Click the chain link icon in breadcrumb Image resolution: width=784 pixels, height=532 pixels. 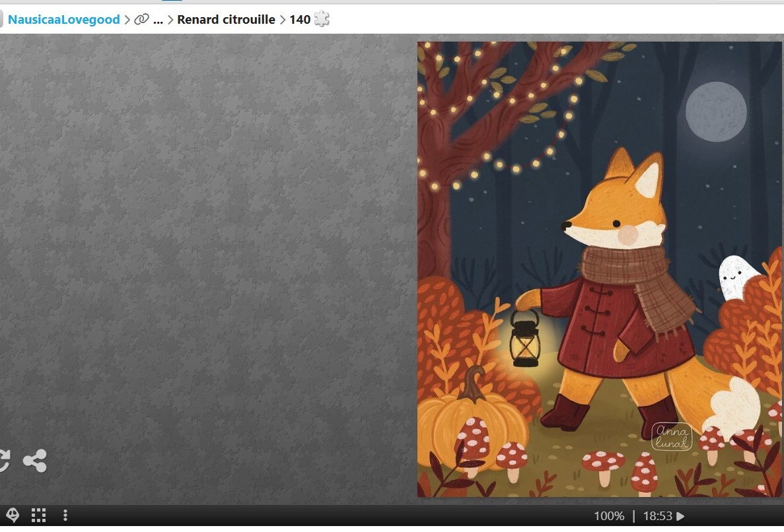(x=141, y=20)
